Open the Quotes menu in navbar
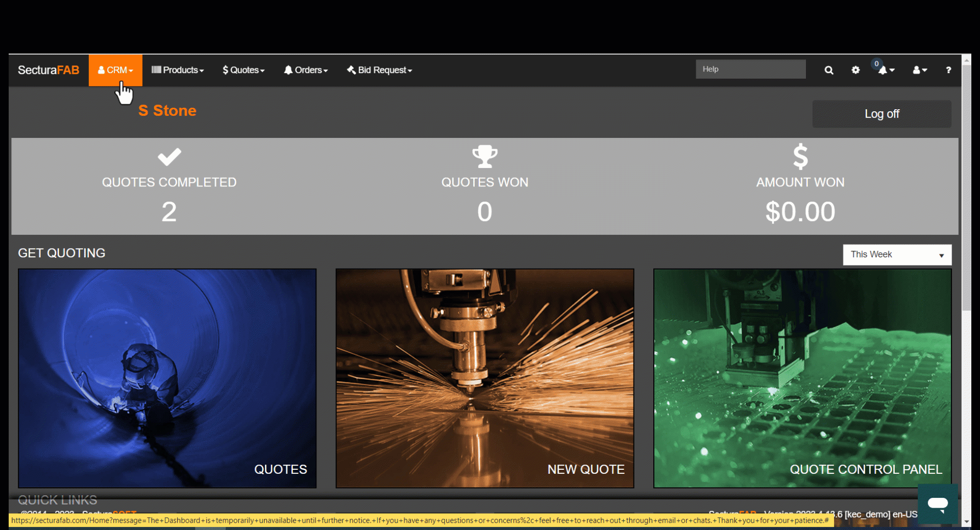 [243, 70]
